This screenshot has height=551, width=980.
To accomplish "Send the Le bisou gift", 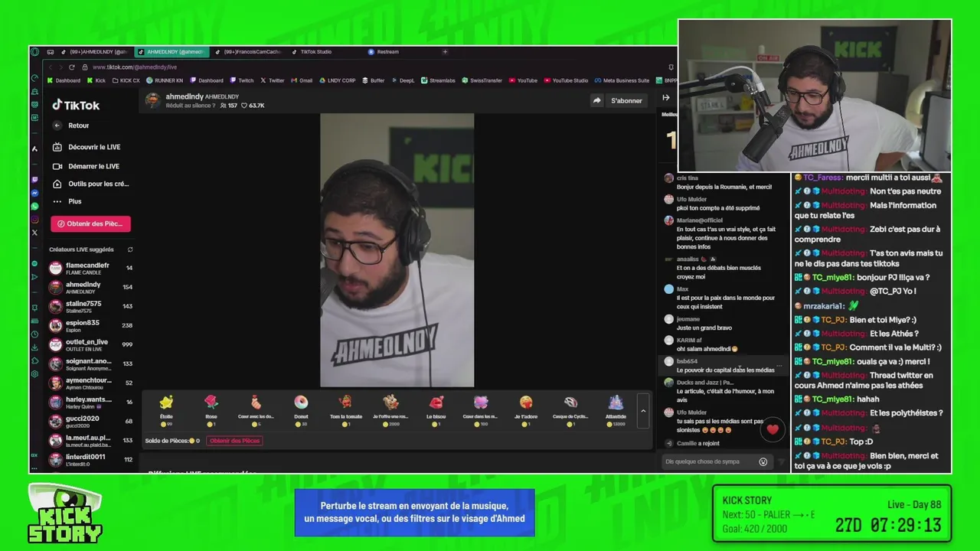I will pyautogui.click(x=436, y=409).
